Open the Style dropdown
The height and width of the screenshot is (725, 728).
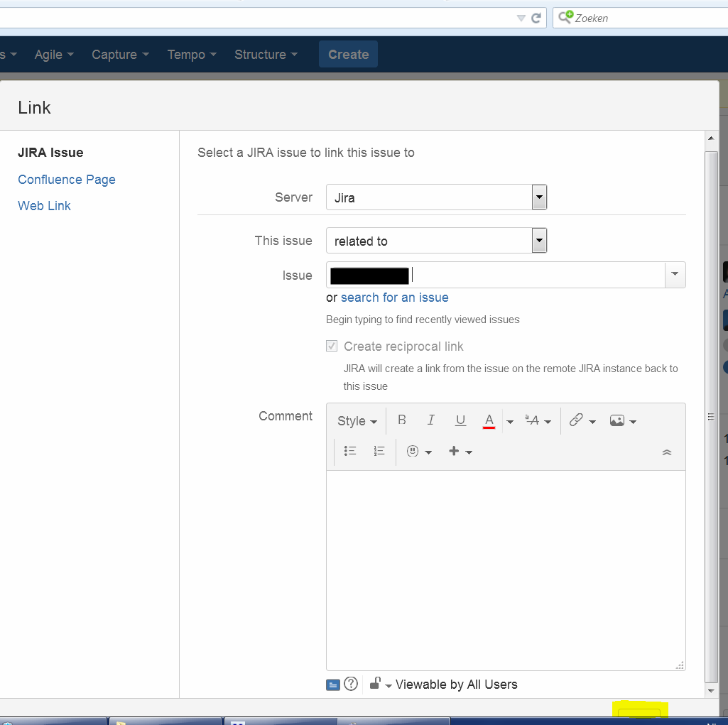coord(357,421)
